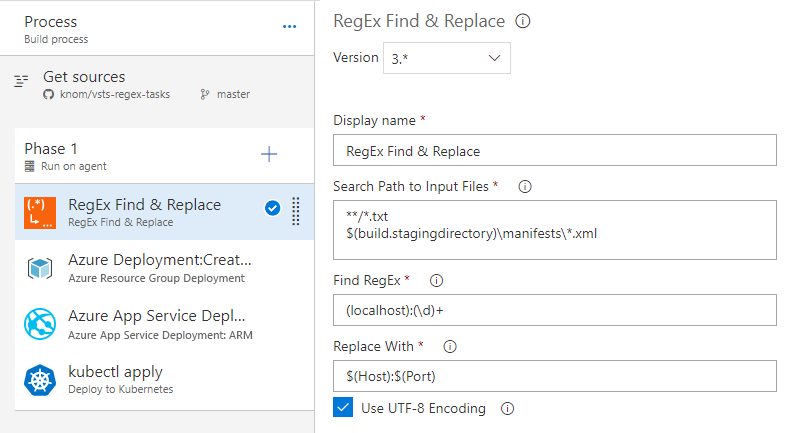Click info icon next to Find RegEx label
Viewport: 792px width, 433px height.
point(436,281)
